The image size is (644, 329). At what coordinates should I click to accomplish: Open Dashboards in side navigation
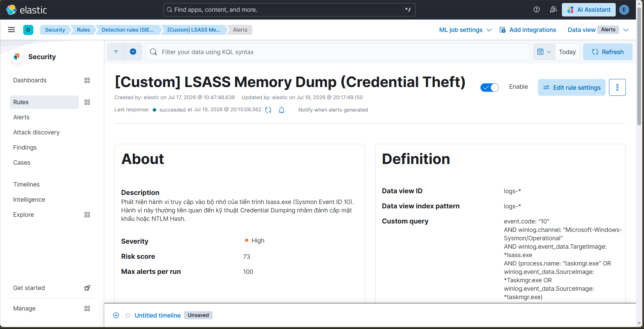click(x=30, y=80)
